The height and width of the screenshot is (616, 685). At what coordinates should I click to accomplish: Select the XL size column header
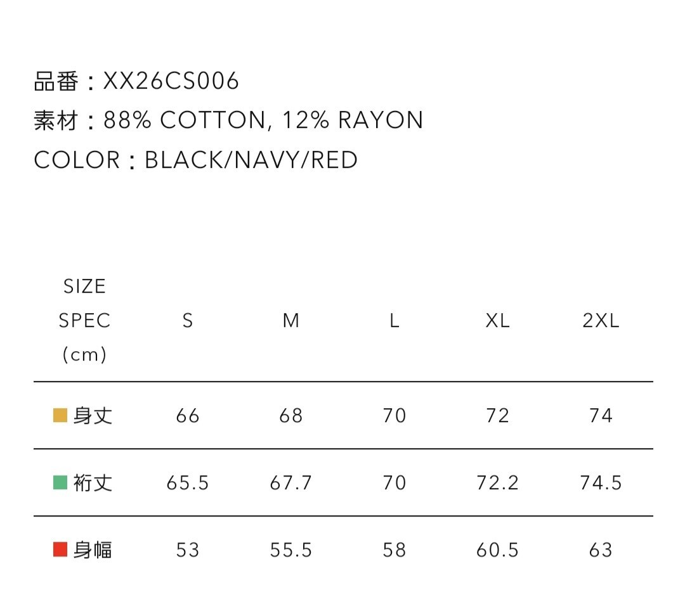[498, 321]
